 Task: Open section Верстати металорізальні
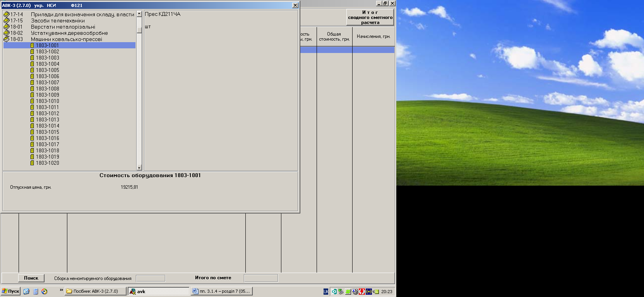click(63, 27)
